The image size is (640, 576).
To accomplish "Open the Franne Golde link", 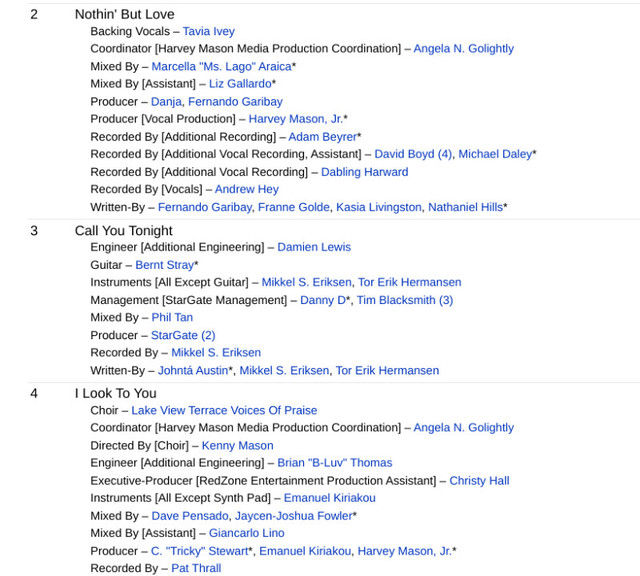I will coord(293,207).
